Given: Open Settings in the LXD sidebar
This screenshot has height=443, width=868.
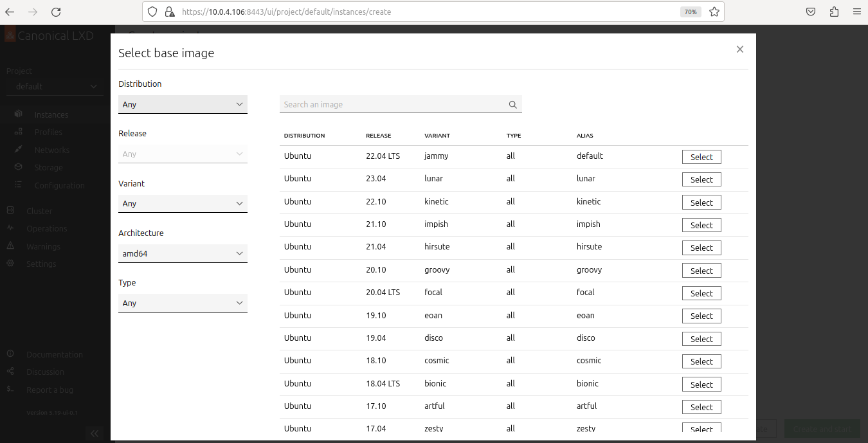Looking at the screenshot, I should click(x=41, y=264).
